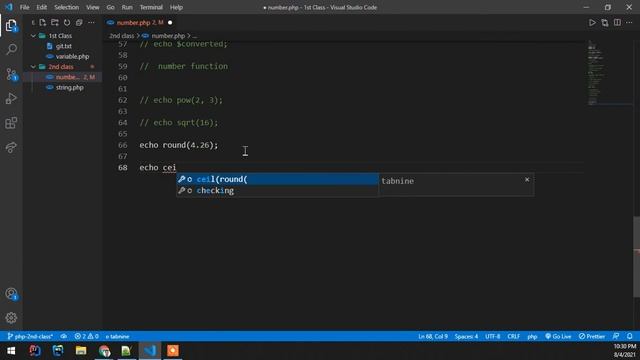Split the editor to the right
The image size is (640, 360).
(x=617, y=22)
